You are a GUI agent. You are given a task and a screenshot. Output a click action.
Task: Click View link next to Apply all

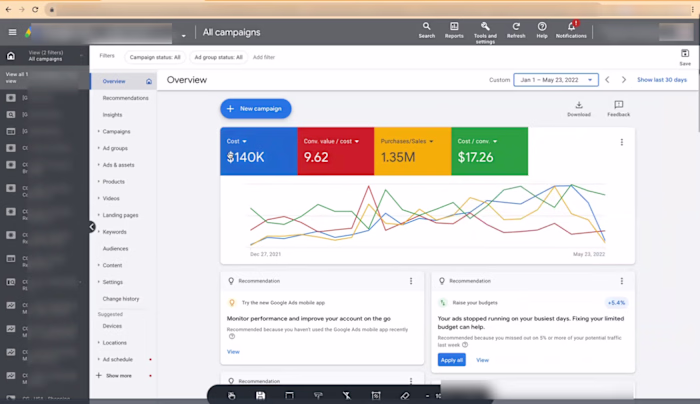pyautogui.click(x=482, y=360)
